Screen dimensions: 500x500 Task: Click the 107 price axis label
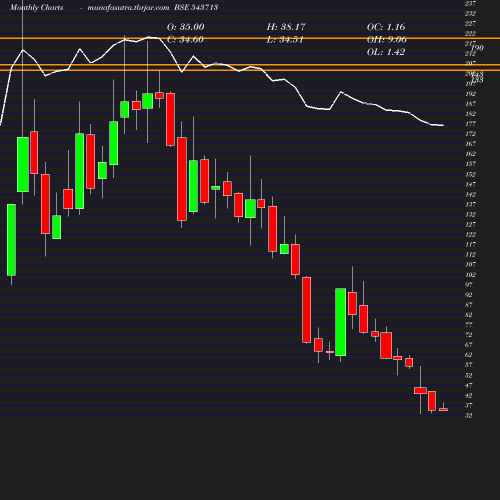(x=470, y=264)
